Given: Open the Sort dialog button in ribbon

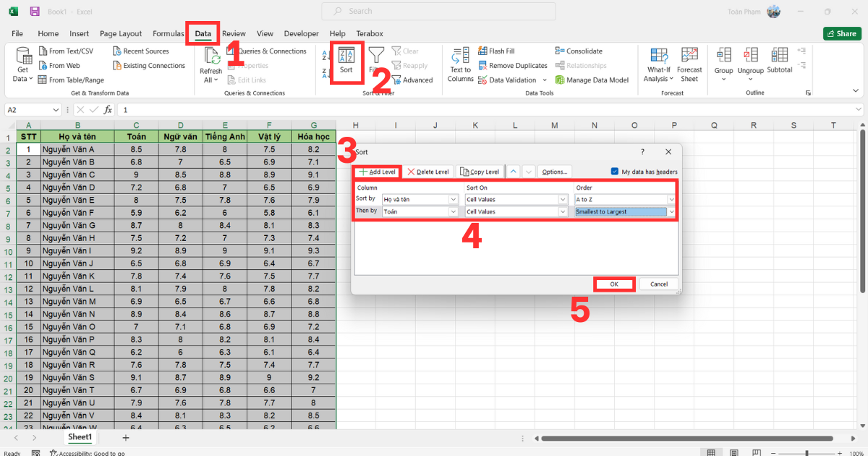Looking at the screenshot, I should [x=346, y=62].
